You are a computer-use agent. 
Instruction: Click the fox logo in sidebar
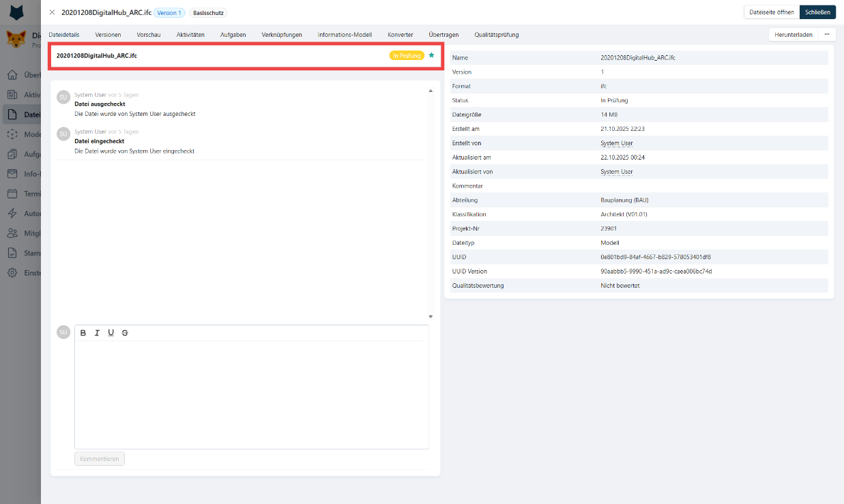16,40
